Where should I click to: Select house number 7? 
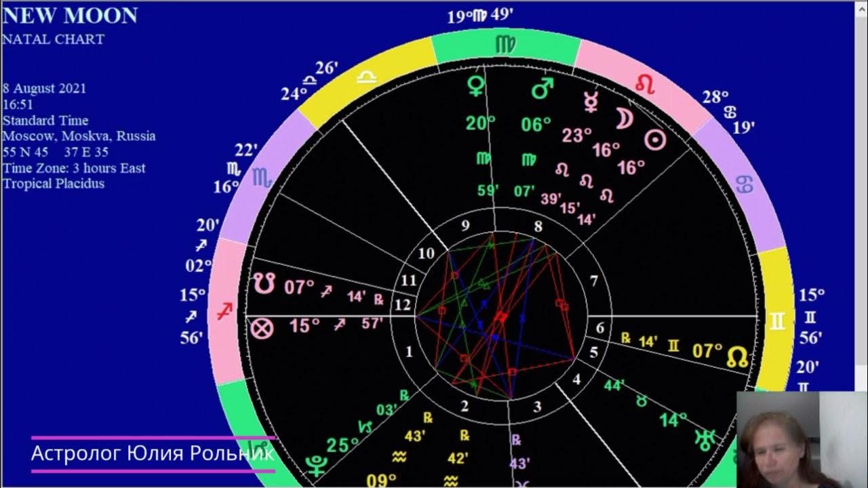(595, 281)
